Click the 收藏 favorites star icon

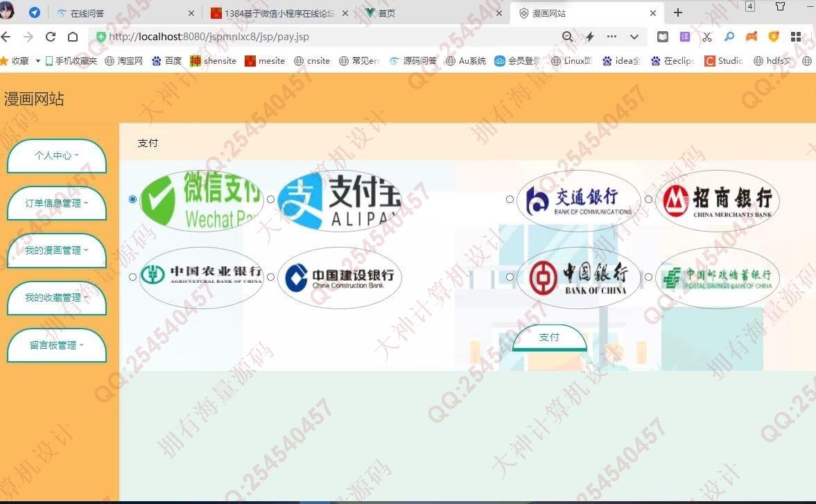[x=4, y=61]
